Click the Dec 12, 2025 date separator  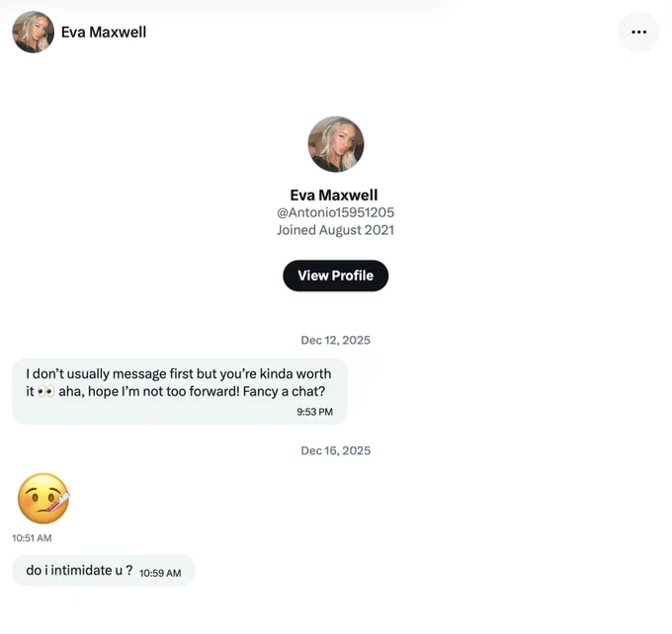coord(336,340)
